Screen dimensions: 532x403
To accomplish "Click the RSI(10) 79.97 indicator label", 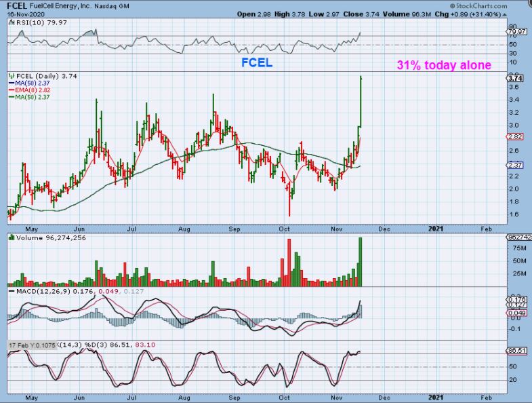I will [41, 22].
